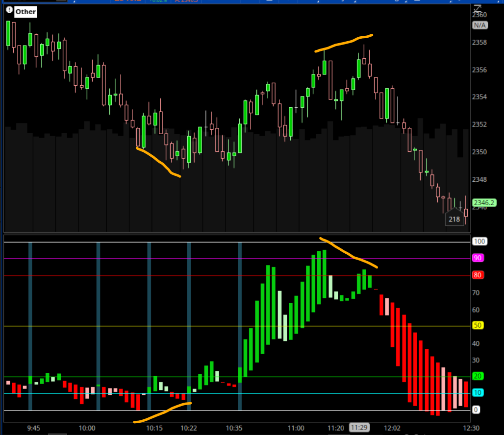Click the cyan 10 level label

click(x=477, y=393)
